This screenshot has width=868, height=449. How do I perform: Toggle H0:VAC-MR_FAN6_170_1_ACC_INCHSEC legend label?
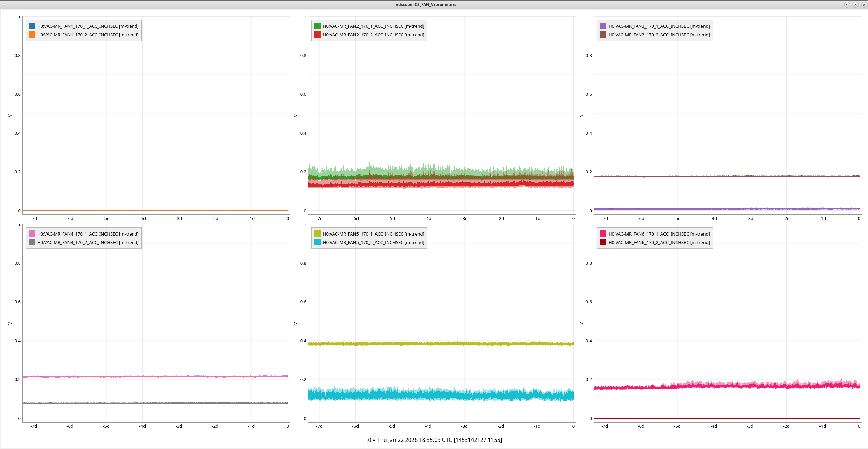[x=659, y=234]
